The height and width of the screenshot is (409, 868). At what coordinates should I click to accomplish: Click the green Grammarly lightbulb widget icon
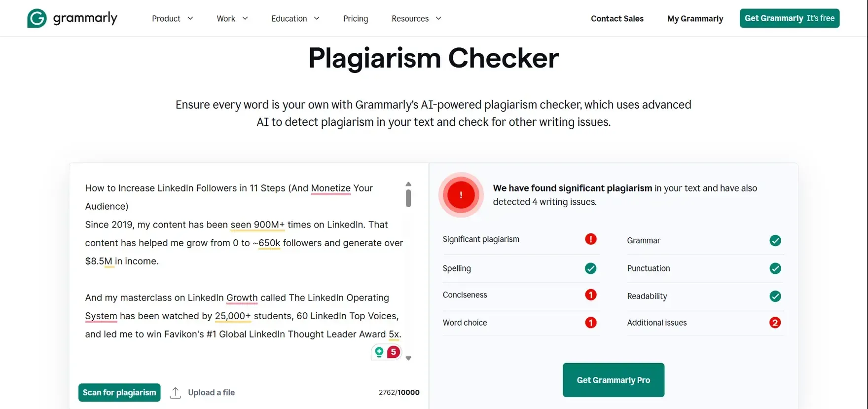379,352
